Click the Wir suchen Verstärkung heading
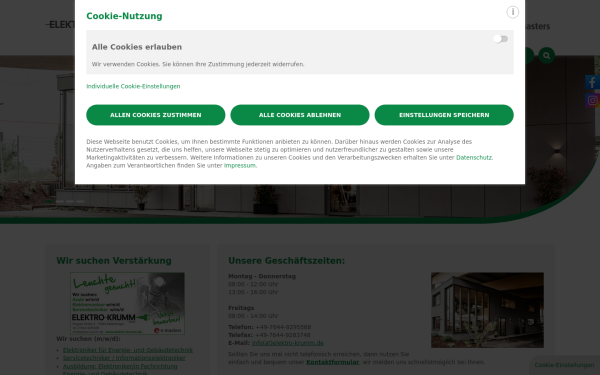Image resolution: width=600 pixels, height=375 pixels. pos(114,261)
